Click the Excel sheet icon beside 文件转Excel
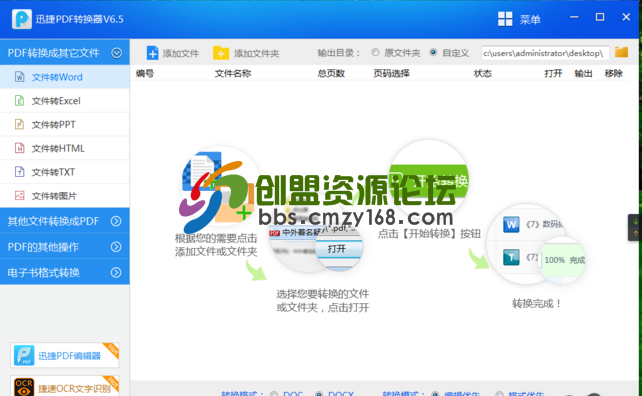642x396 pixels. coord(19,100)
